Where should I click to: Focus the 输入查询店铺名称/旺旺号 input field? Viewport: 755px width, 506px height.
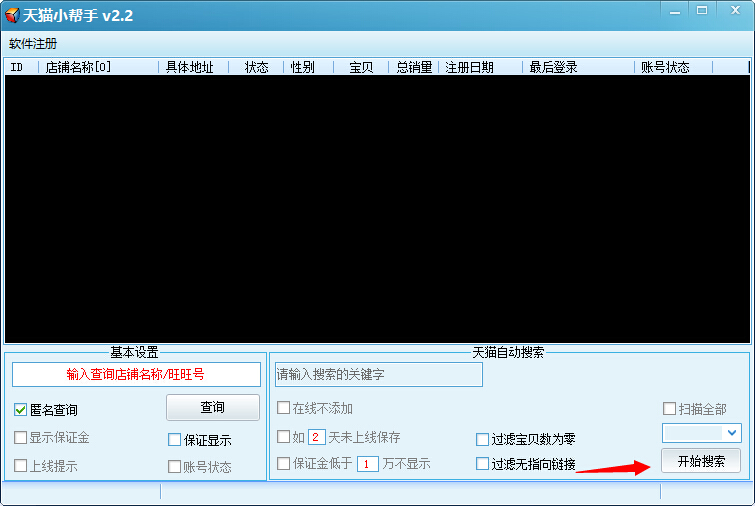(136, 375)
